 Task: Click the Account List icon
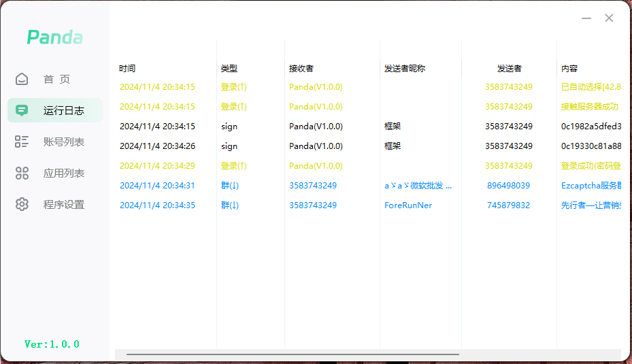click(x=22, y=142)
